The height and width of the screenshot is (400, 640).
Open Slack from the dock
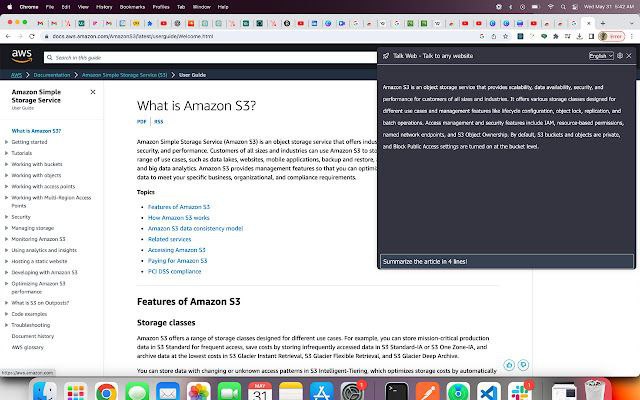pos(520,392)
